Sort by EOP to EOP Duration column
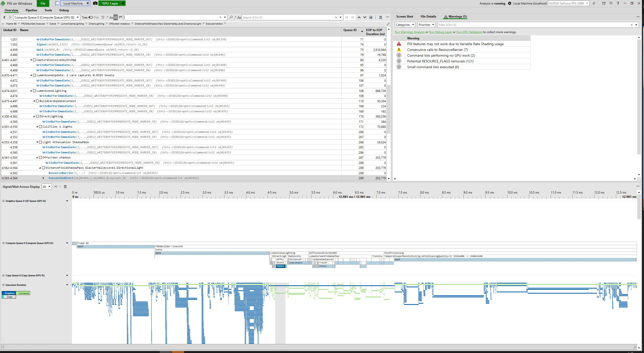Viewport: 644px width, 353px height. coord(375,32)
